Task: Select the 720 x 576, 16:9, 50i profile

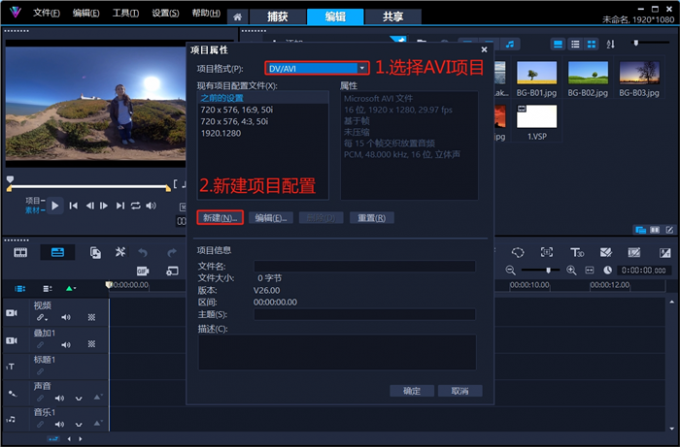Action: click(263, 110)
